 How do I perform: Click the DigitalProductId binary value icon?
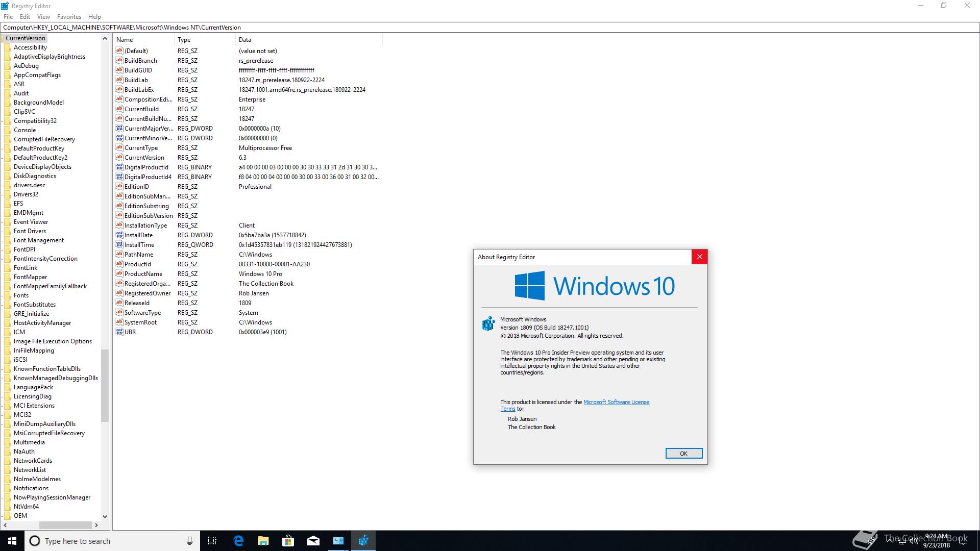click(119, 167)
